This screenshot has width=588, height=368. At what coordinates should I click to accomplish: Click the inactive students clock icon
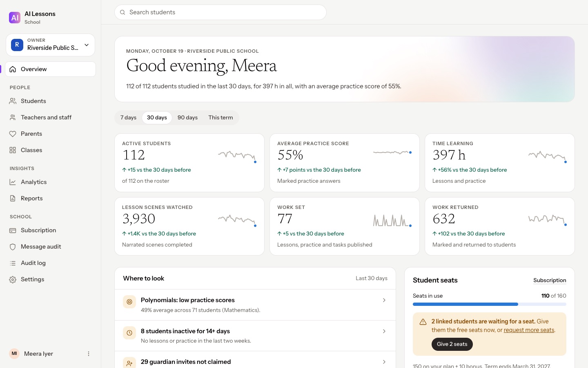pyautogui.click(x=129, y=333)
